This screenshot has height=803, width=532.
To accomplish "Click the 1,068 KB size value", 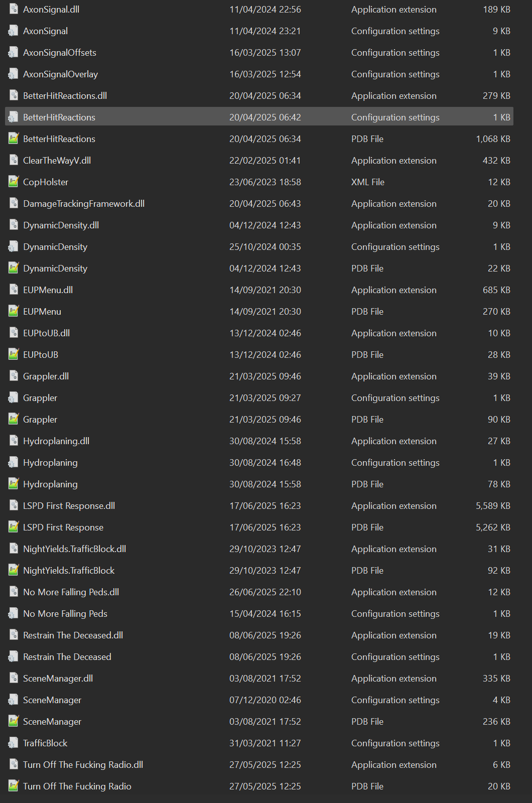I will click(493, 139).
